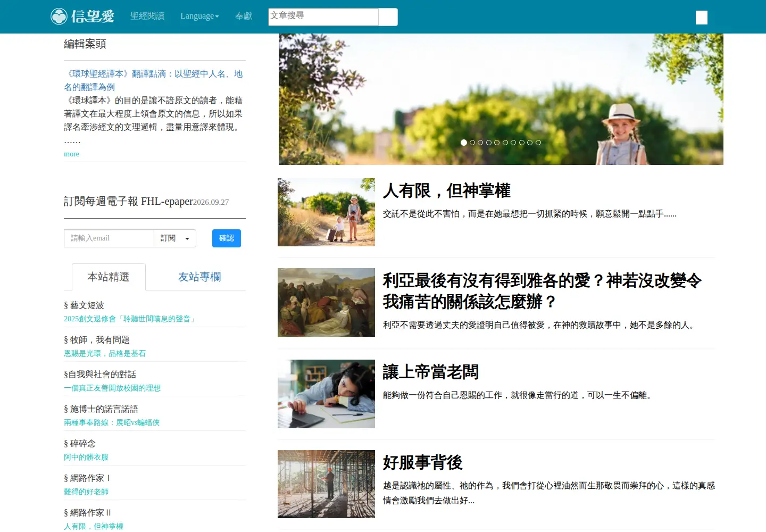Click the 訂閱每週電子報 FHL-epaper heading
Viewport: 766px width, 532px height.
point(128,201)
